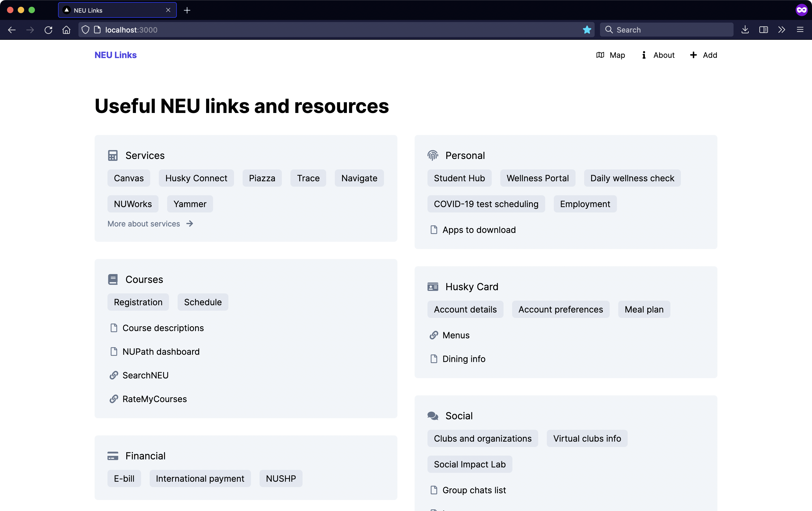The width and height of the screenshot is (812, 511).
Task: Open the SearchNEU external link
Action: point(145,375)
